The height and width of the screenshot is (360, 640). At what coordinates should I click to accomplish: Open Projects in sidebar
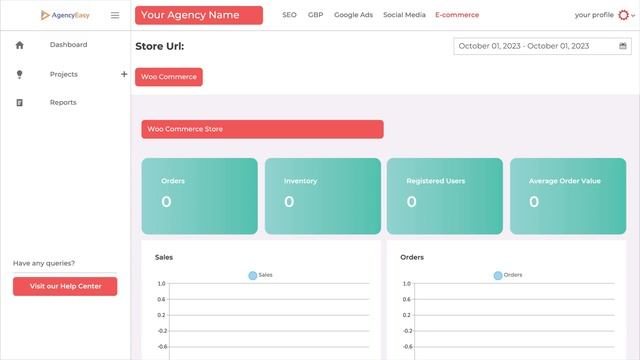pos(64,74)
